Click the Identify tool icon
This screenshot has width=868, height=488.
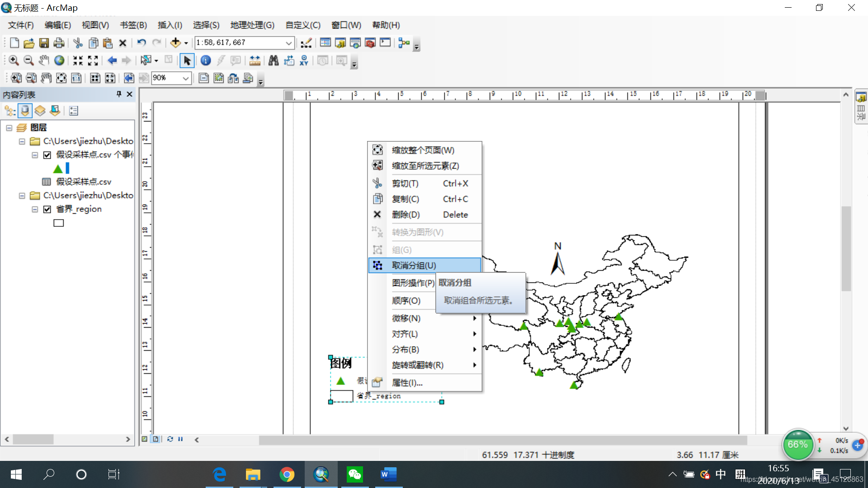(206, 61)
